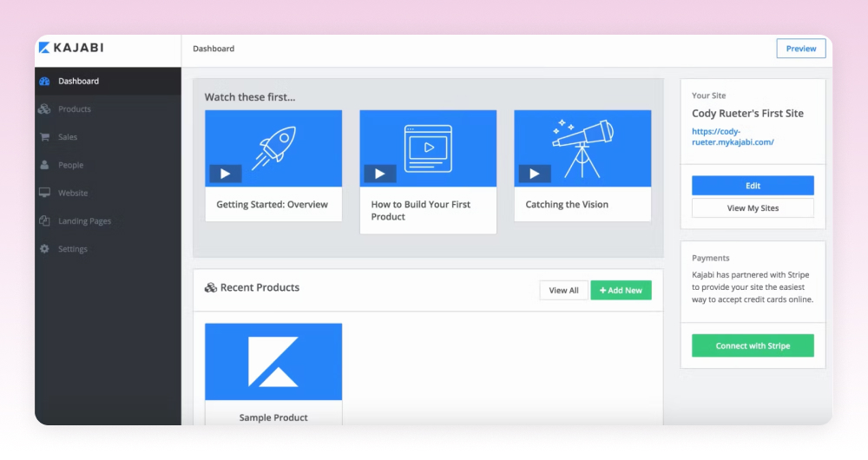Click the Sample Product label
The height and width of the screenshot is (460, 868).
273,417
